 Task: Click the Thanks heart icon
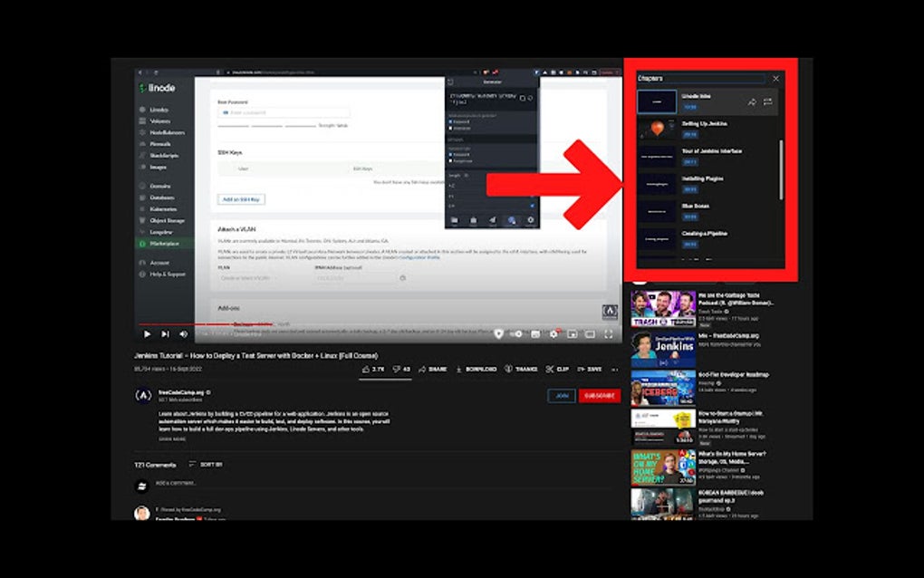508,369
